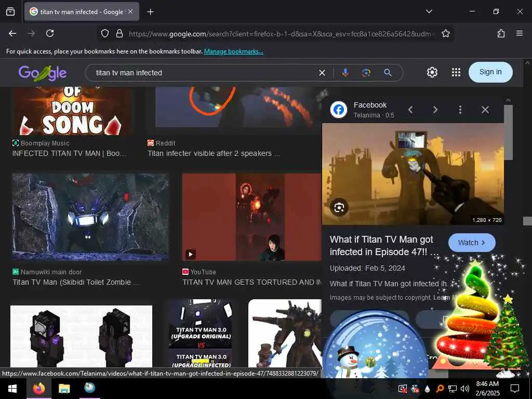Start voice search with the microphone icon
Image resolution: width=532 pixels, height=399 pixels.
[345, 73]
